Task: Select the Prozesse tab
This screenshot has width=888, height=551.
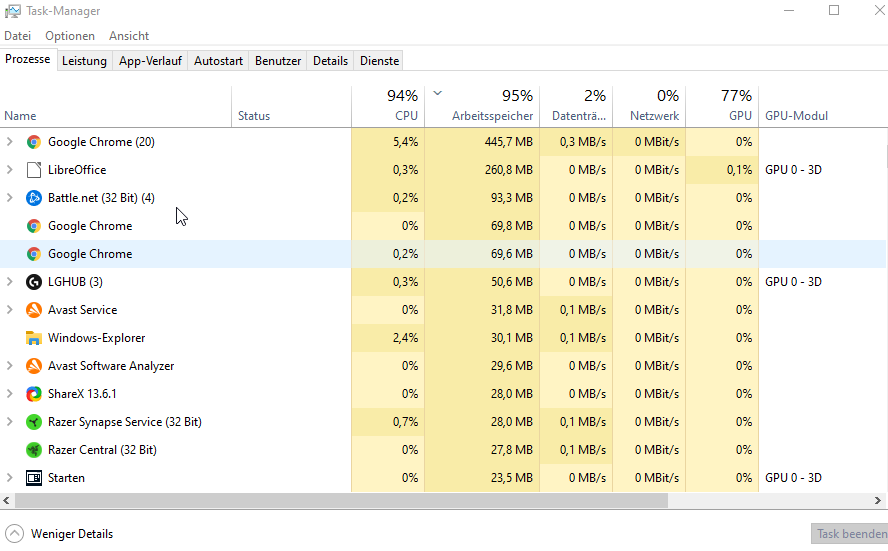Action: tap(28, 59)
